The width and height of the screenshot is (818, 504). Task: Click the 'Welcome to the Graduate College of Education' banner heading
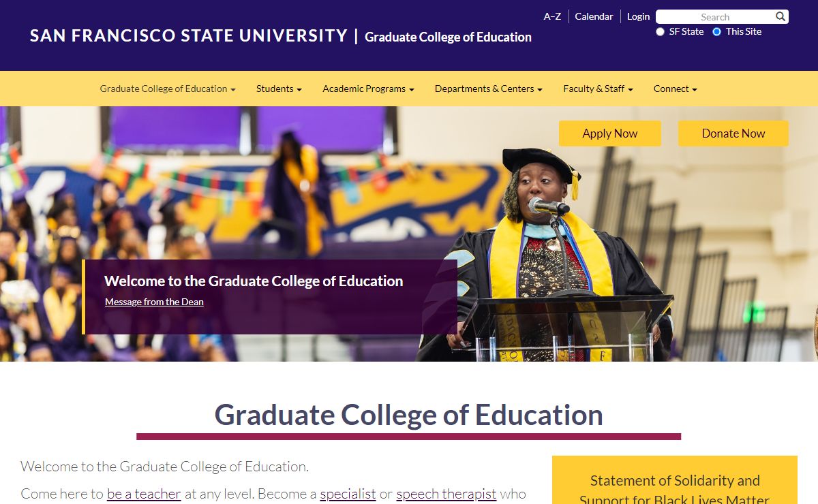tap(254, 281)
